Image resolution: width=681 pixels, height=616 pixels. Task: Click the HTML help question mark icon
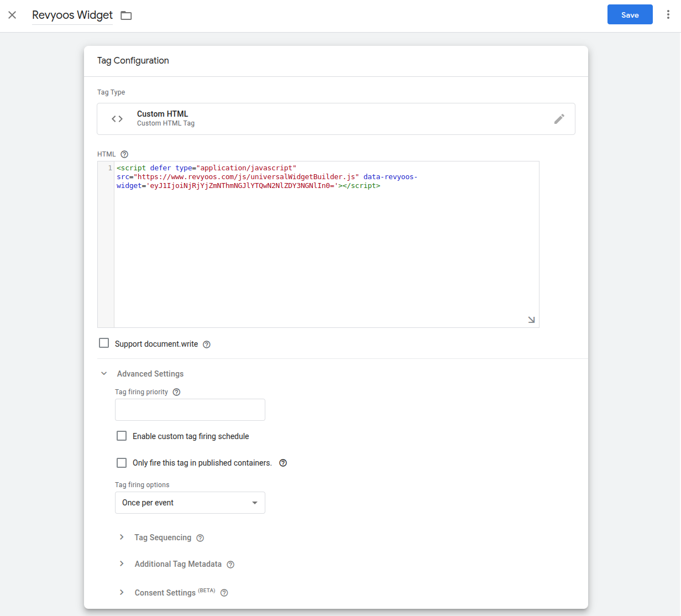click(x=124, y=154)
